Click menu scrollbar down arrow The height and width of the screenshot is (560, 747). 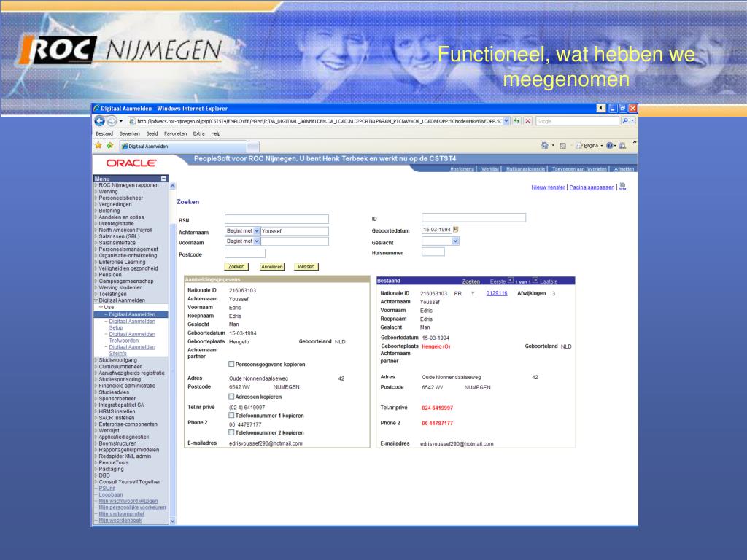tap(172, 521)
